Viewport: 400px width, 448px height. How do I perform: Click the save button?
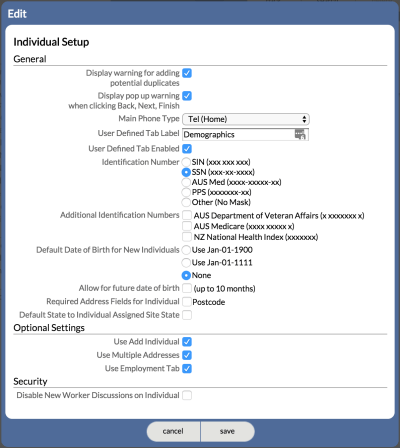[x=228, y=431]
